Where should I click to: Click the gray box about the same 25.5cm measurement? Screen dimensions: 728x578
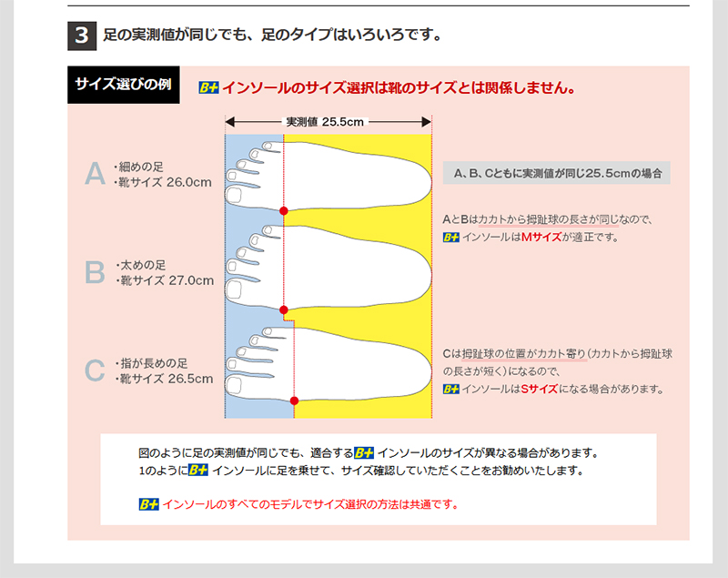556,173
